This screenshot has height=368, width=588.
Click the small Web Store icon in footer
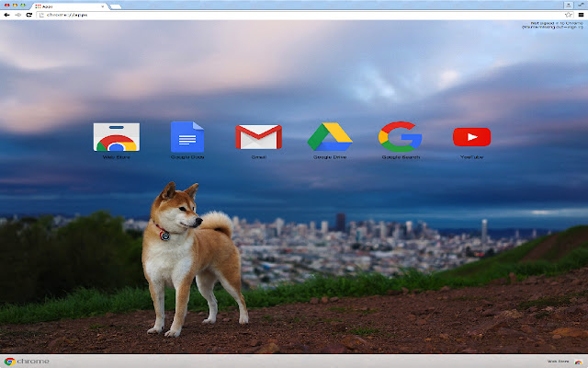pos(578,362)
